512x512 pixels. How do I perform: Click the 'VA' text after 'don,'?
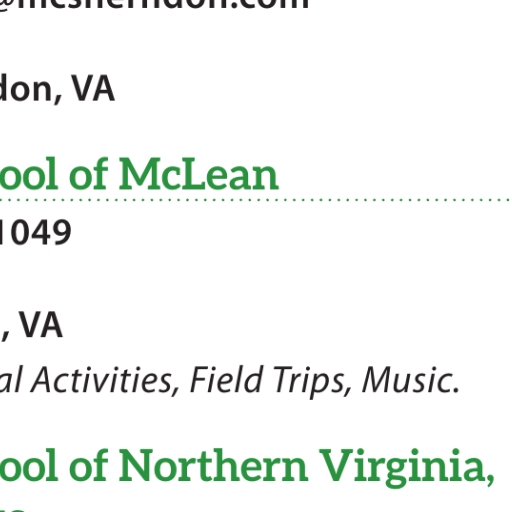(x=93, y=89)
